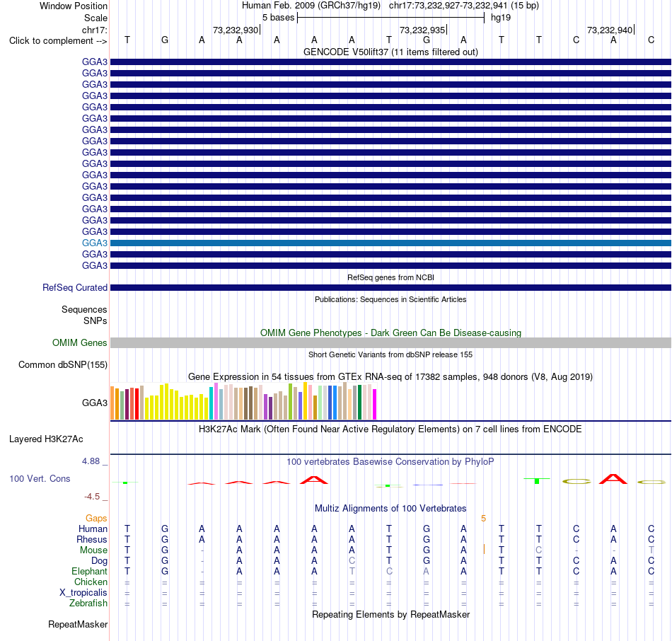Click the Dog alignment row label
Viewport: 672px width, 641px height.
pos(99,560)
